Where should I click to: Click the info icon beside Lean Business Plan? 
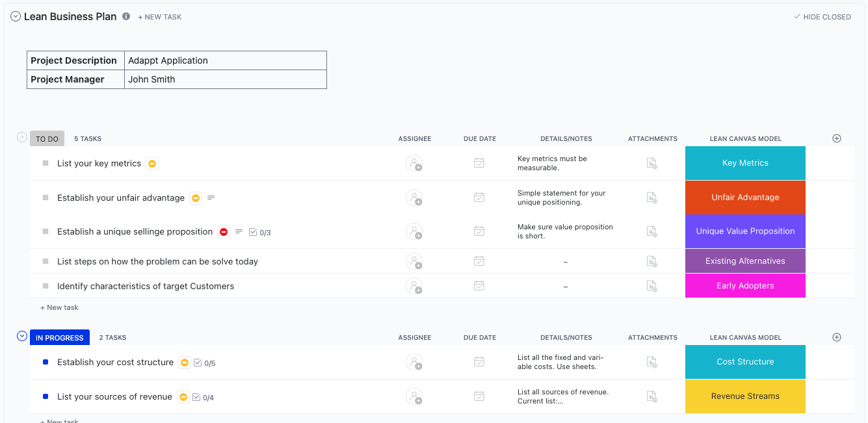click(126, 16)
